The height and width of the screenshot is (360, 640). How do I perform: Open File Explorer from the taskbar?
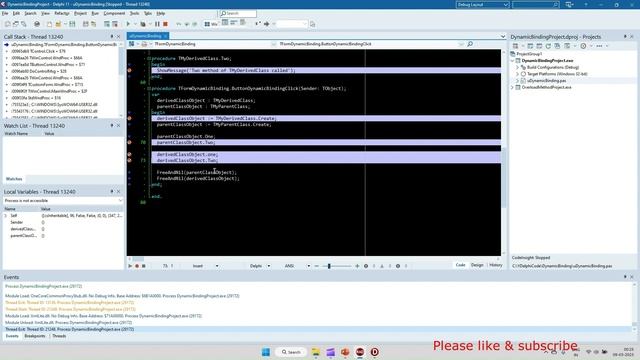point(316,352)
